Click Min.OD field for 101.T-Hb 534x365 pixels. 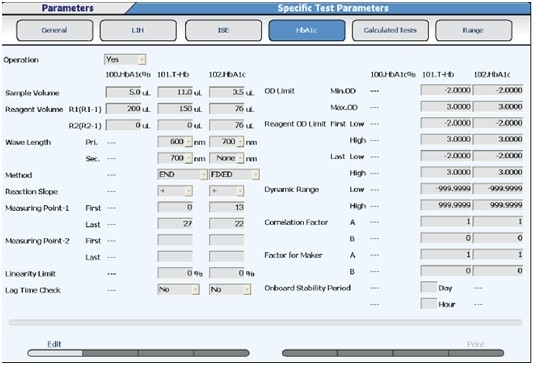[446, 90]
